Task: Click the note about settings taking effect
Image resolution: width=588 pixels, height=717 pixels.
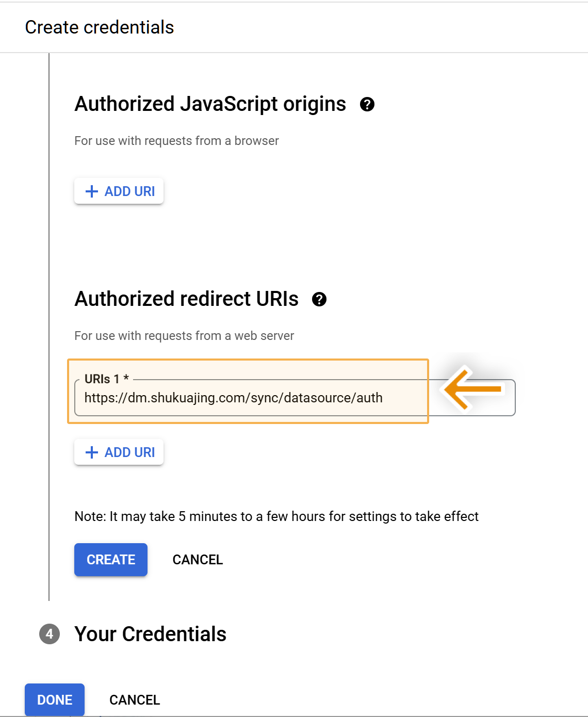Action: click(276, 516)
